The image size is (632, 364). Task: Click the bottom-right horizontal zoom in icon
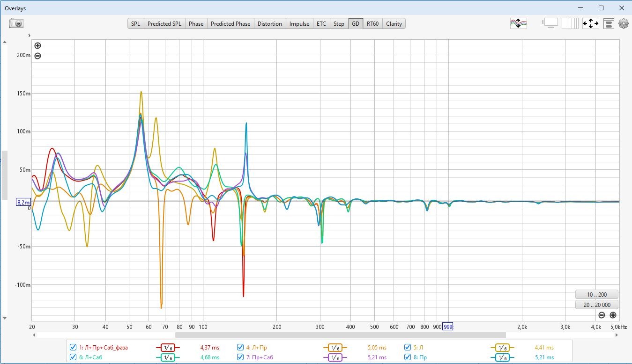click(x=613, y=315)
